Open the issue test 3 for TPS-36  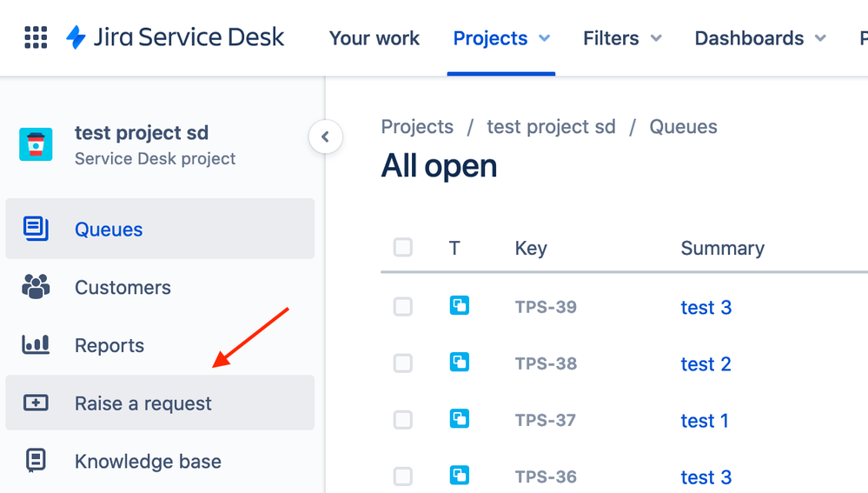click(706, 477)
